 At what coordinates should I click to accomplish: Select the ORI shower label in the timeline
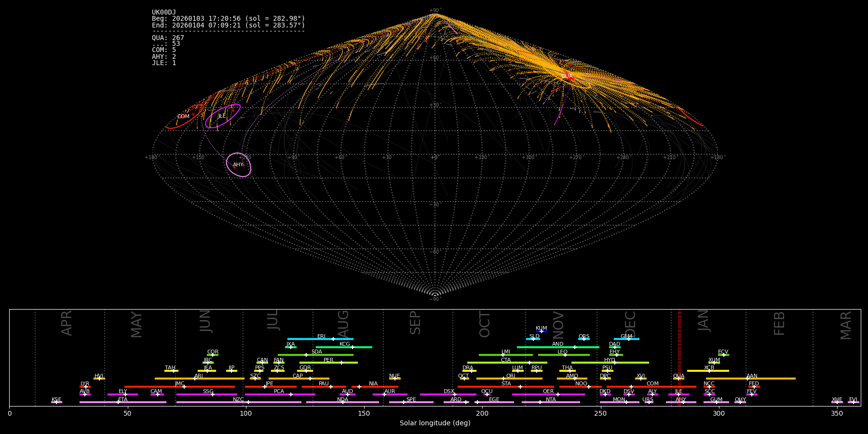point(511,376)
